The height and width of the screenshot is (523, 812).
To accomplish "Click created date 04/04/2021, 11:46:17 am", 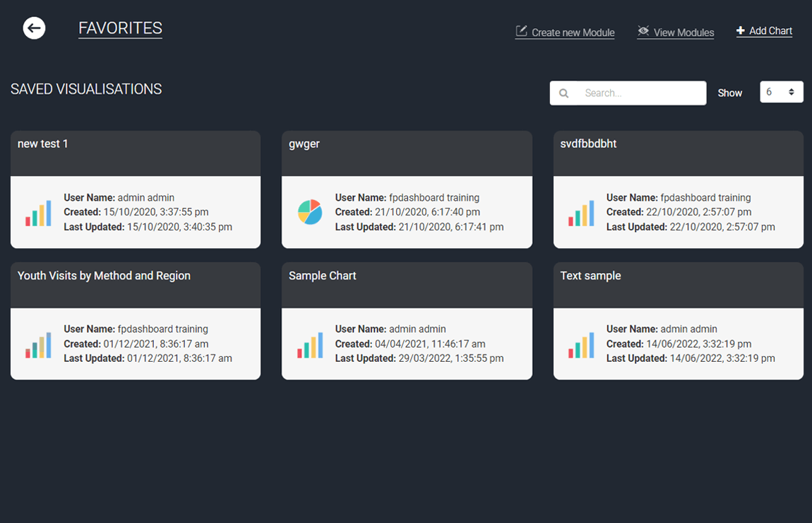I will coord(430,343).
